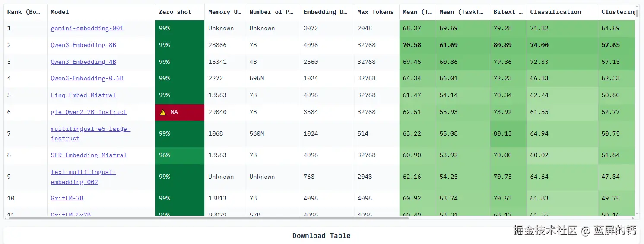Select rank 6 cell
The height and width of the screenshot is (244, 644).
[x=25, y=112]
